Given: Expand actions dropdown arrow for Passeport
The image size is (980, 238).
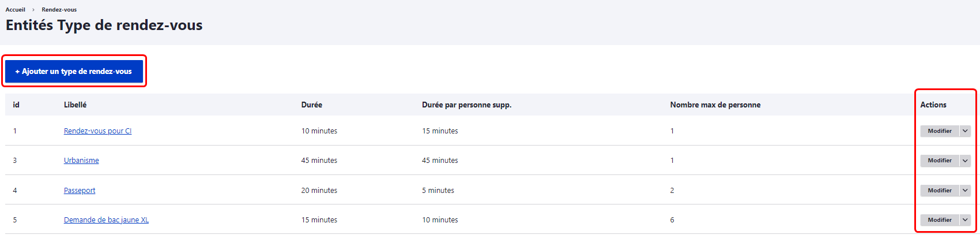Looking at the screenshot, I should point(965,191).
